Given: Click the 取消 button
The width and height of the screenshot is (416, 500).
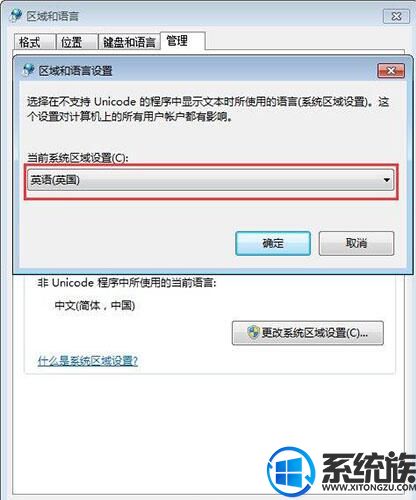Looking at the screenshot, I should pos(356,243).
